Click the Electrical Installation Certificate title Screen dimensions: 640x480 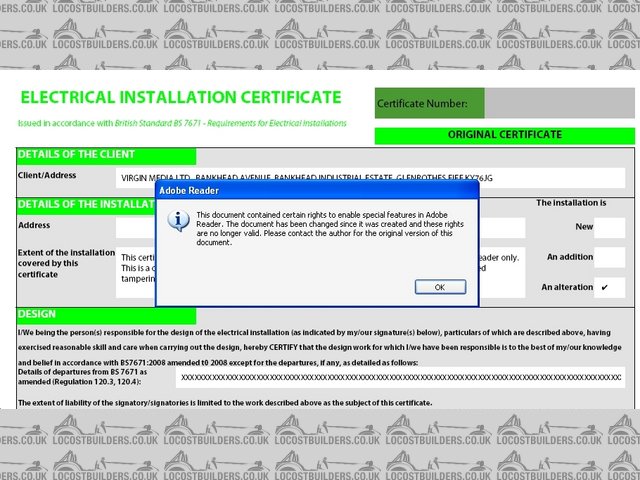pos(181,98)
